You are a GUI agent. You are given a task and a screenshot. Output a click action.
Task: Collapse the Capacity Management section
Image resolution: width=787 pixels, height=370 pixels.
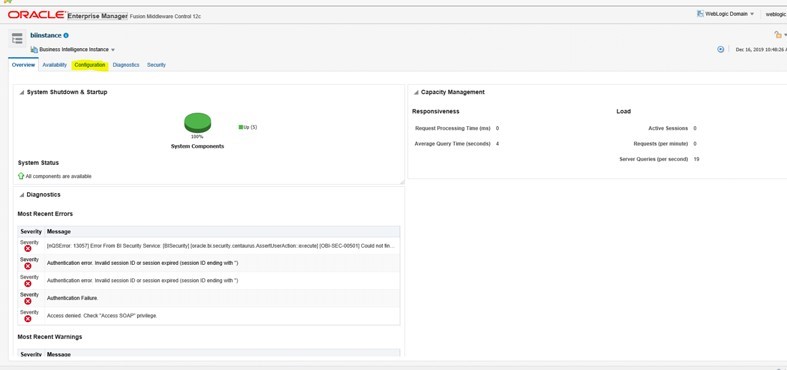pos(416,92)
